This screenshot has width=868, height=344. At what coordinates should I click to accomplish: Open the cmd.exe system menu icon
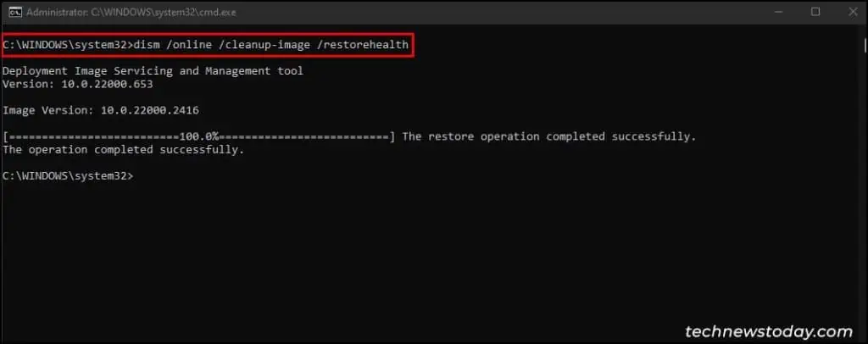pos(14,12)
